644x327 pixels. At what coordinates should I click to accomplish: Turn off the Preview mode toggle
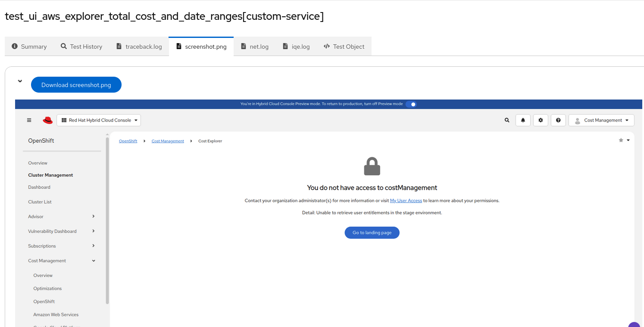[x=411, y=104]
